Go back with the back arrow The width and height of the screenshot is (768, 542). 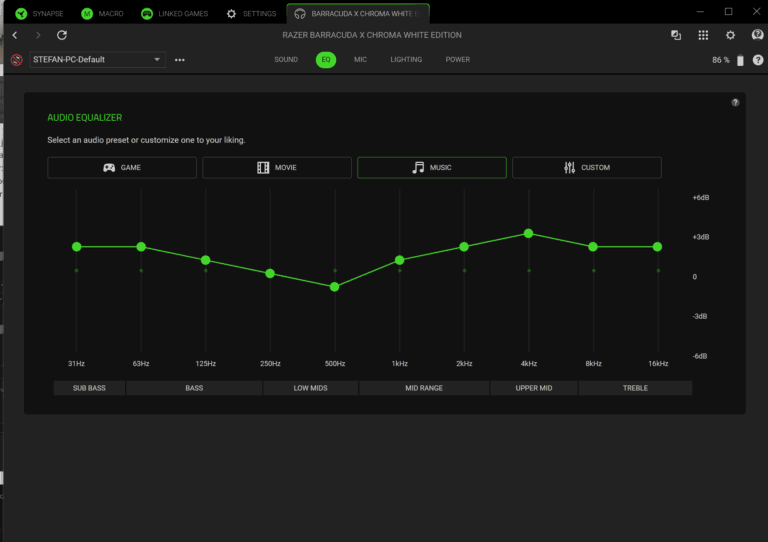15,35
